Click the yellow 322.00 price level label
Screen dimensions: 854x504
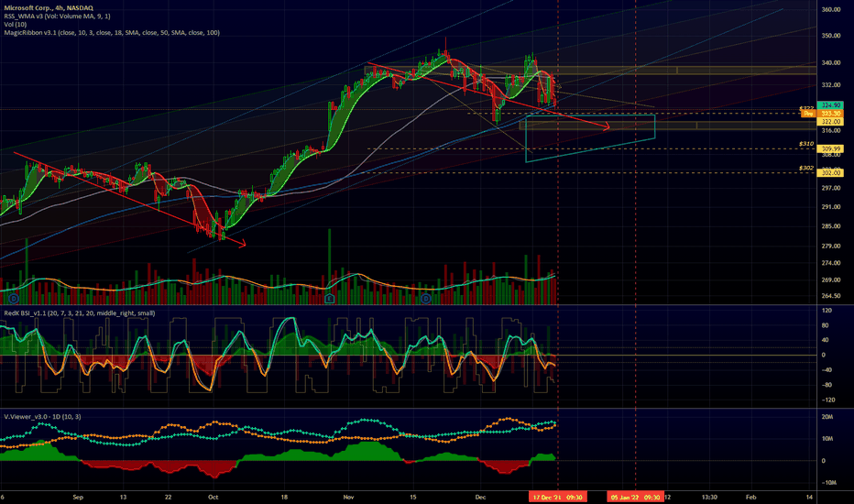[x=831, y=122]
